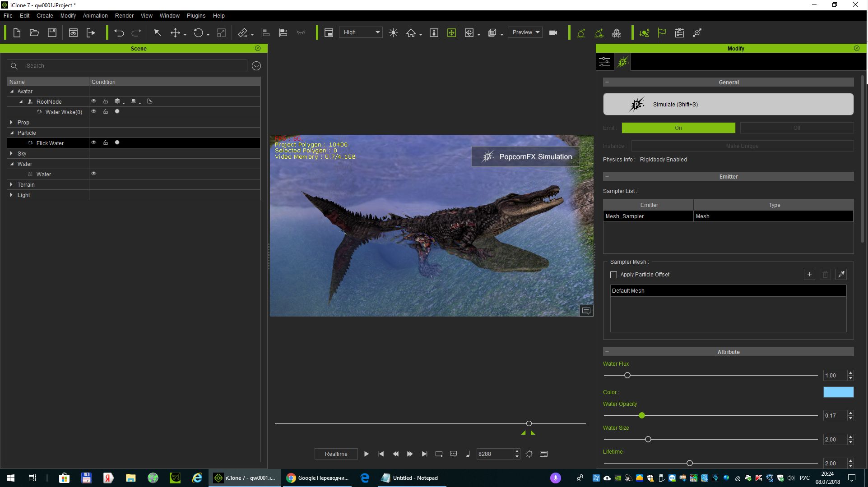Click the sun light toolbar icon

point(393,32)
